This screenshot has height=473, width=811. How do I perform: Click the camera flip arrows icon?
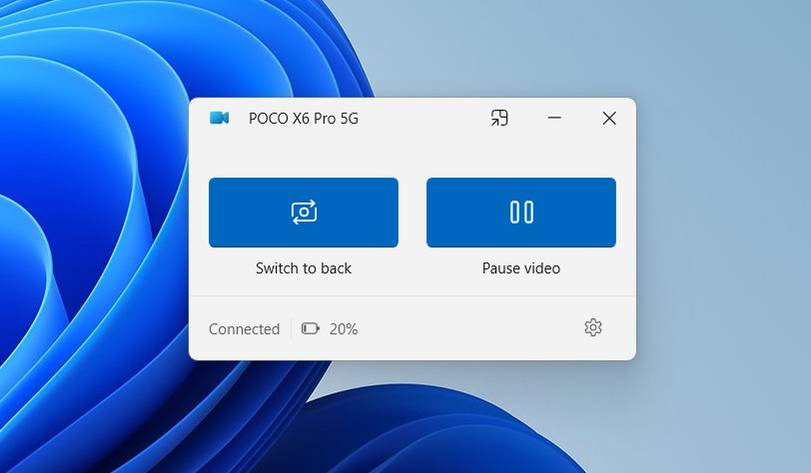pyautogui.click(x=304, y=212)
